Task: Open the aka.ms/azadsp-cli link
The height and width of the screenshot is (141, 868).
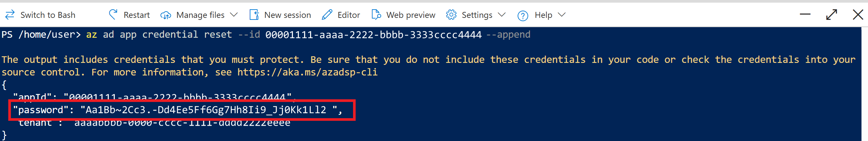Action: pos(307,72)
